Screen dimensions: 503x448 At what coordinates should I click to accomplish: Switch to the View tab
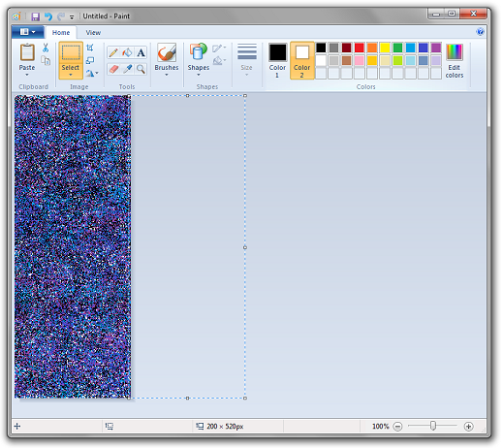tap(93, 33)
